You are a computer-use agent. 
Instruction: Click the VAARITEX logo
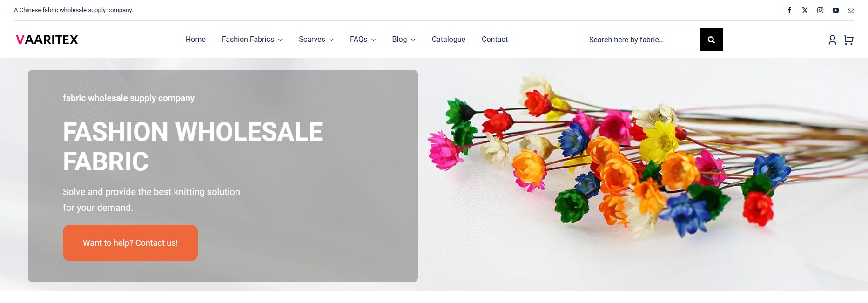[x=47, y=40]
